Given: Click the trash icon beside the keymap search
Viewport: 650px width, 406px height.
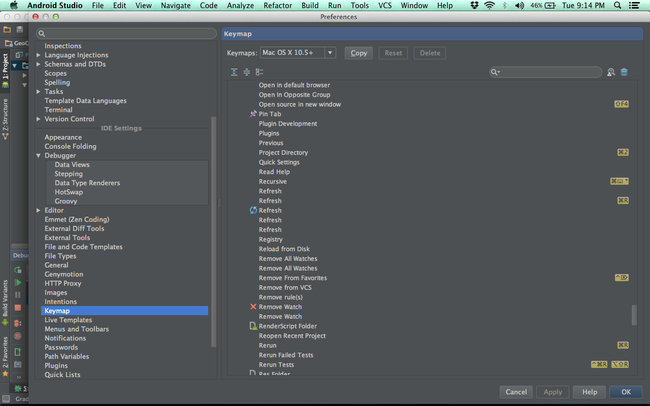Looking at the screenshot, I should pos(625,72).
